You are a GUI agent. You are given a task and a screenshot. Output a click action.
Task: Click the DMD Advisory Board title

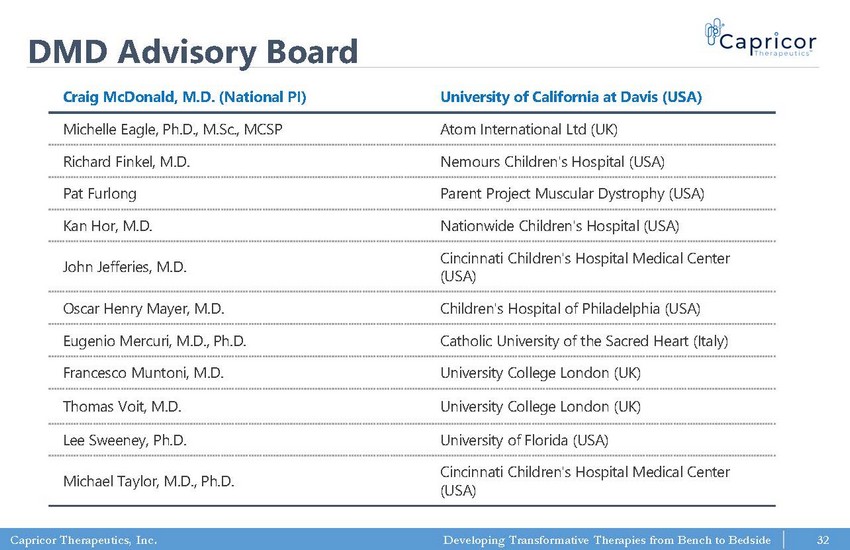(193, 51)
